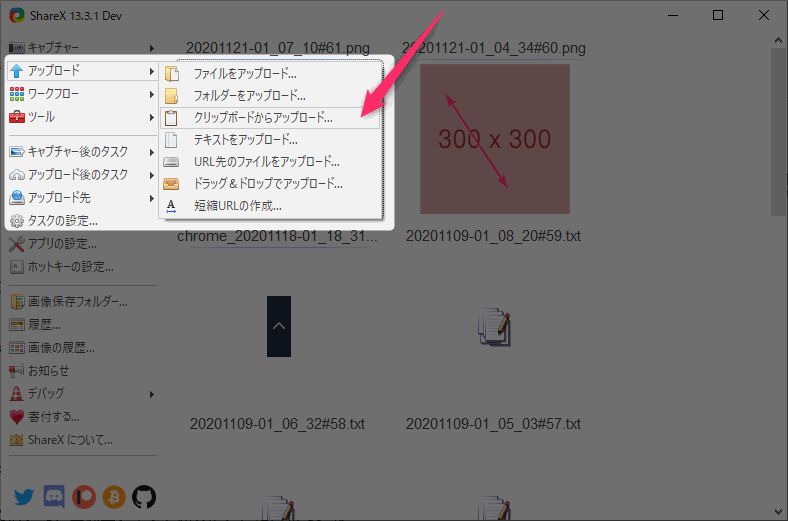This screenshot has width=788, height=521.
Task: Maximize the ShareX window
Action: click(718, 16)
